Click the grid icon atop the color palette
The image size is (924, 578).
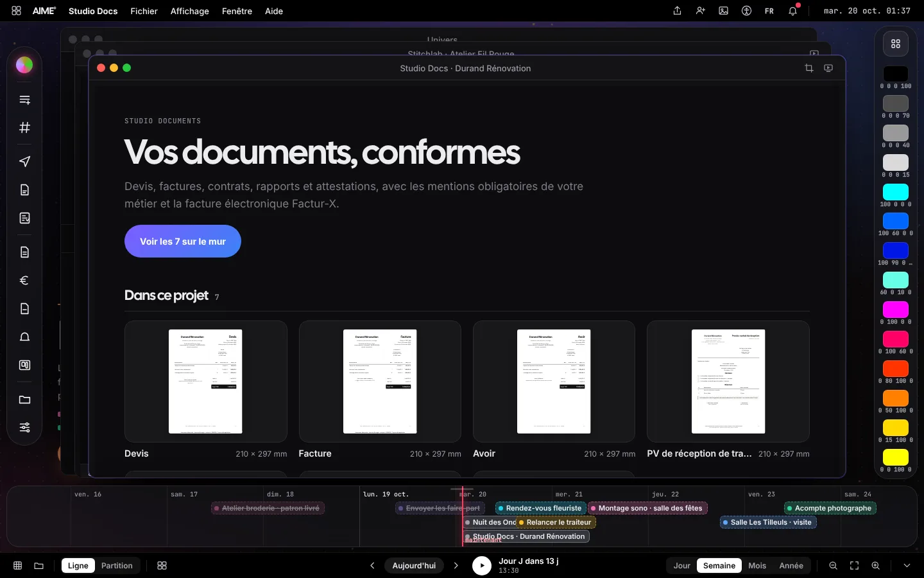pos(896,44)
